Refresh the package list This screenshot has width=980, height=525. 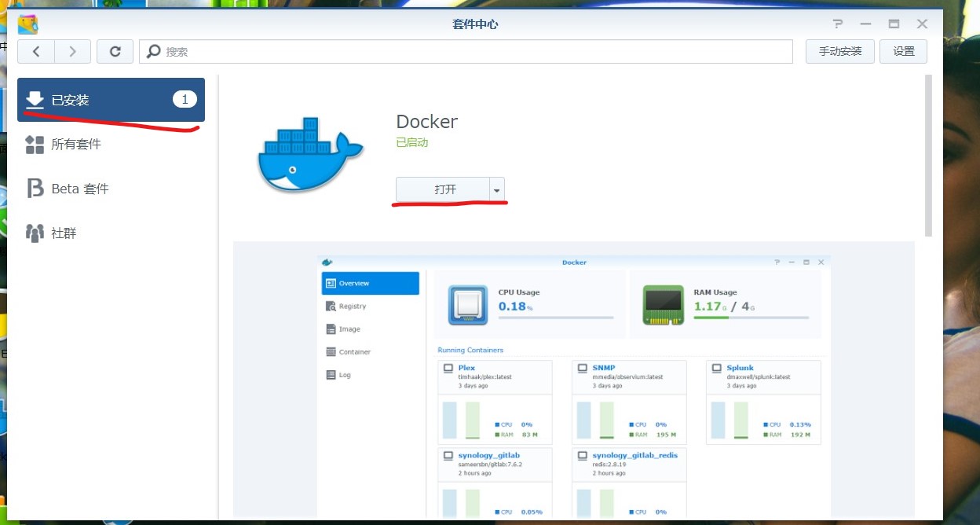click(x=115, y=51)
